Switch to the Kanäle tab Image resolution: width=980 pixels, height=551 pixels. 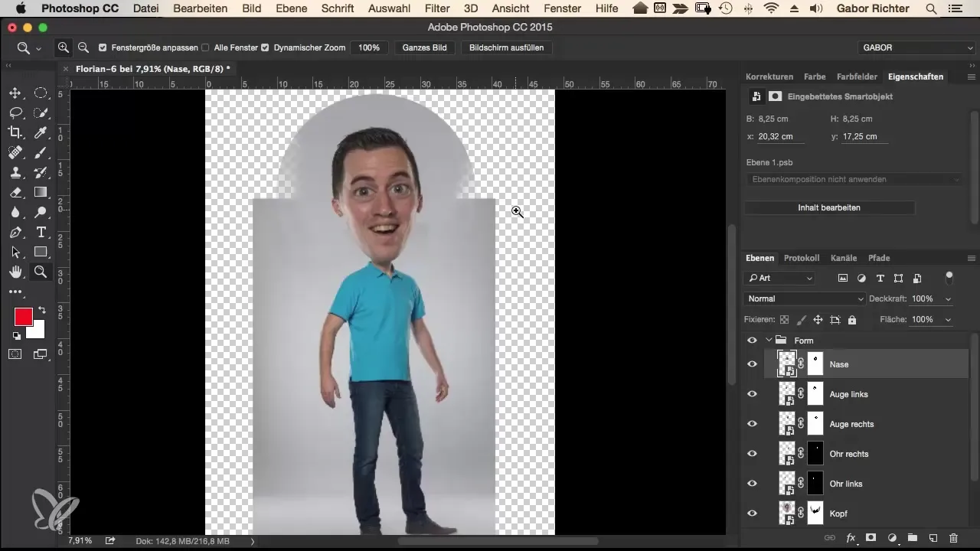click(x=844, y=259)
